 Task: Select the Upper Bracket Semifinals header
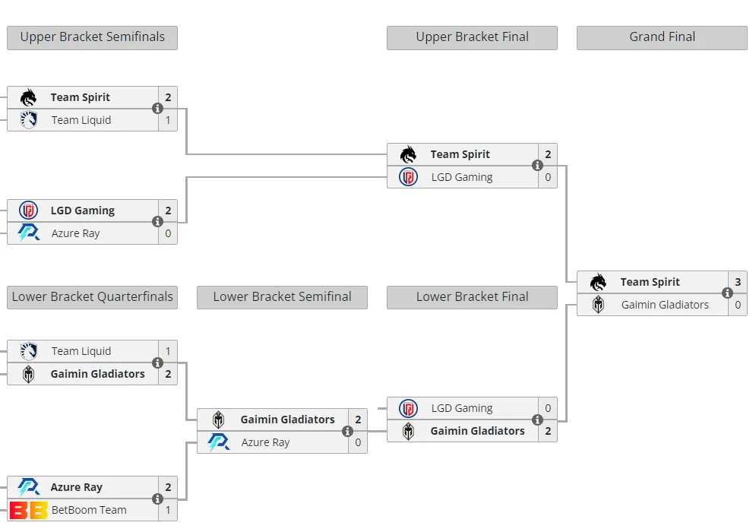pos(92,38)
